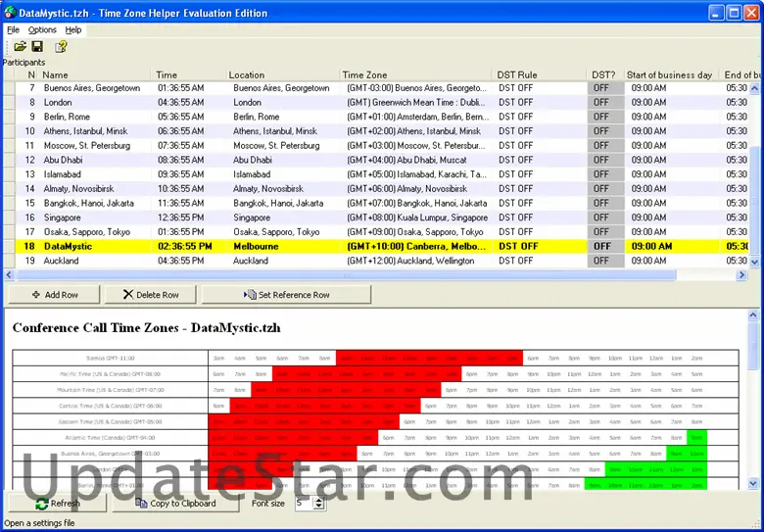Click the Name column header
This screenshot has width=764, height=532.
pos(95,74)
